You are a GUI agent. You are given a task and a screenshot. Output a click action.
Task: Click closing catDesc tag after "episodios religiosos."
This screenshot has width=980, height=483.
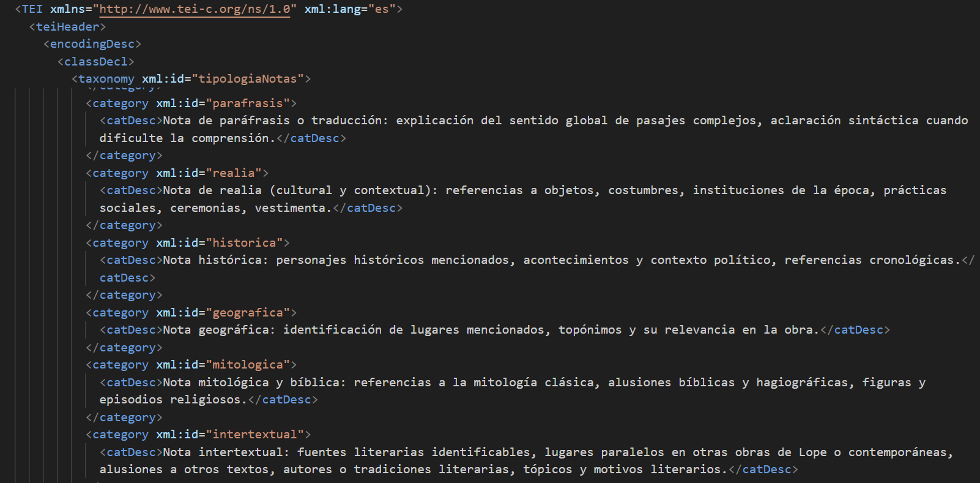pyautogui.click(x=283, y=400)
